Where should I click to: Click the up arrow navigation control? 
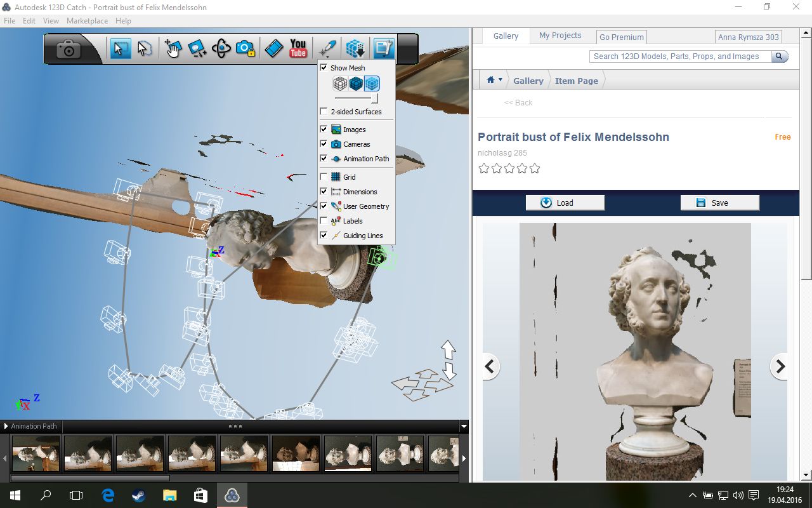click(x=449, y=349)
